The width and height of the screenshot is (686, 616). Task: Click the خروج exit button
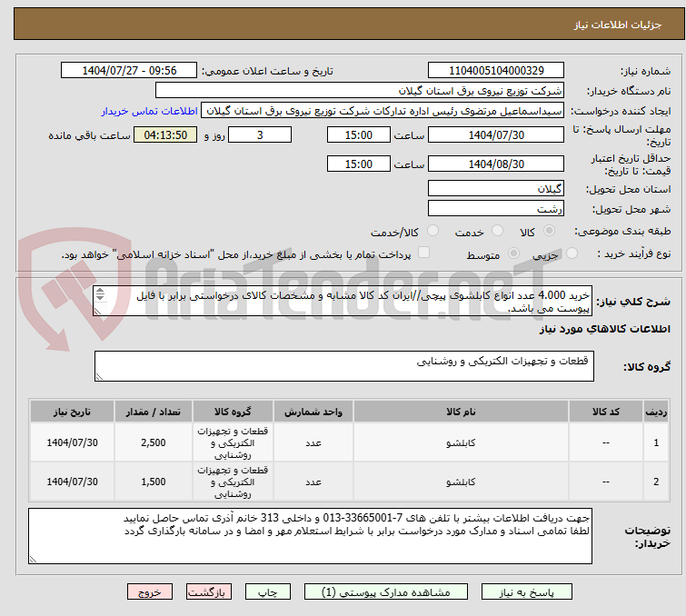(150, 592)
